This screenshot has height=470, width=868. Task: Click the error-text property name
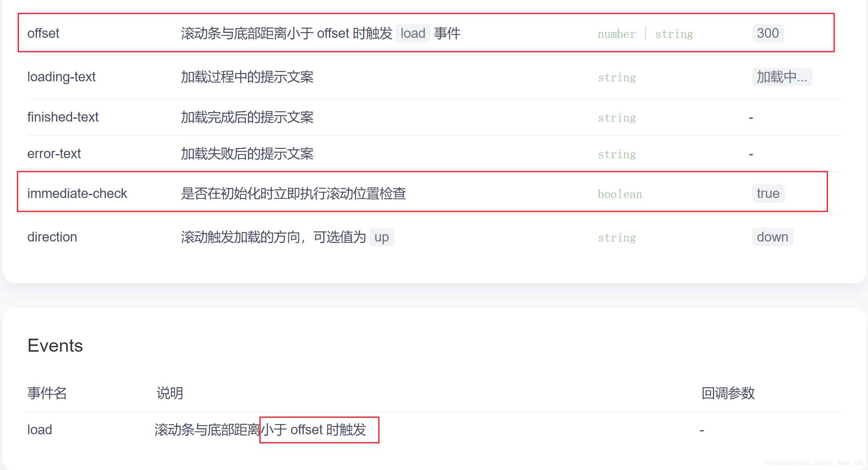(x=54, y=154)
